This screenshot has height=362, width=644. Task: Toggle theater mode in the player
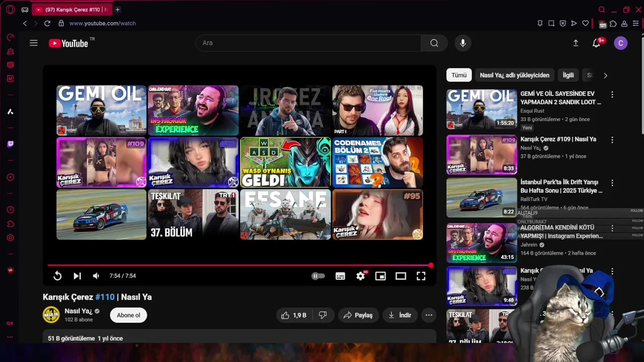click(x=400, y=276)
